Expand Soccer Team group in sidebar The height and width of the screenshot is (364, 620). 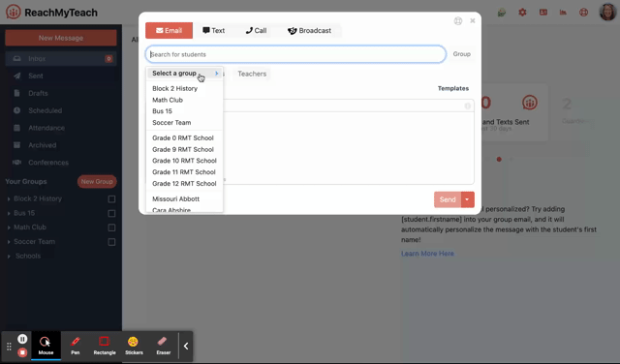click(x=9, y=242)
